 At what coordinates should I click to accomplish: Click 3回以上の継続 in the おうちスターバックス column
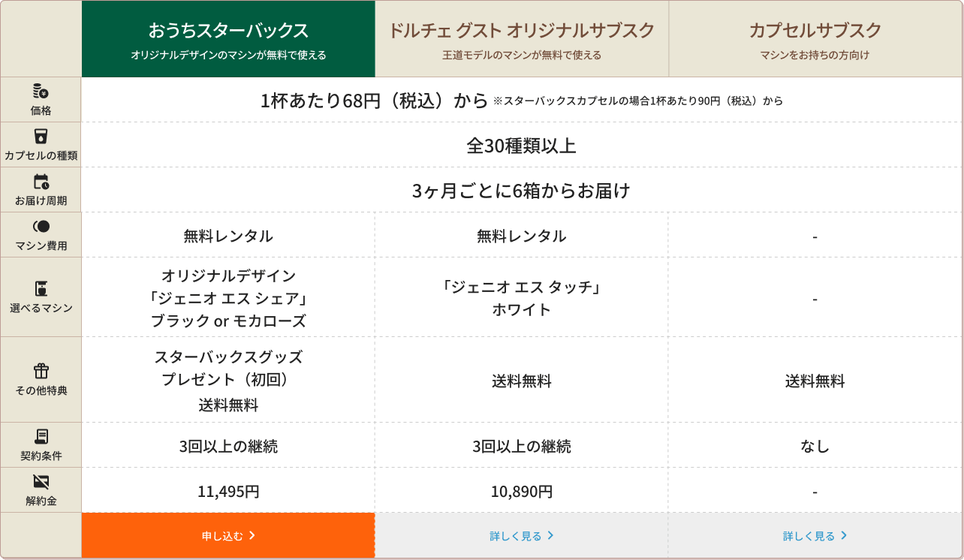228,447
